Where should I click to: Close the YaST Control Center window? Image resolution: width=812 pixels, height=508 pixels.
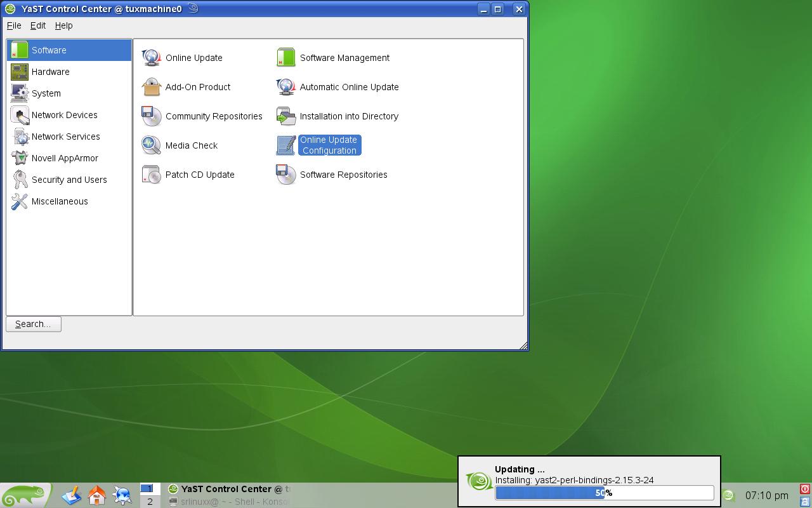tap(519, 9)
